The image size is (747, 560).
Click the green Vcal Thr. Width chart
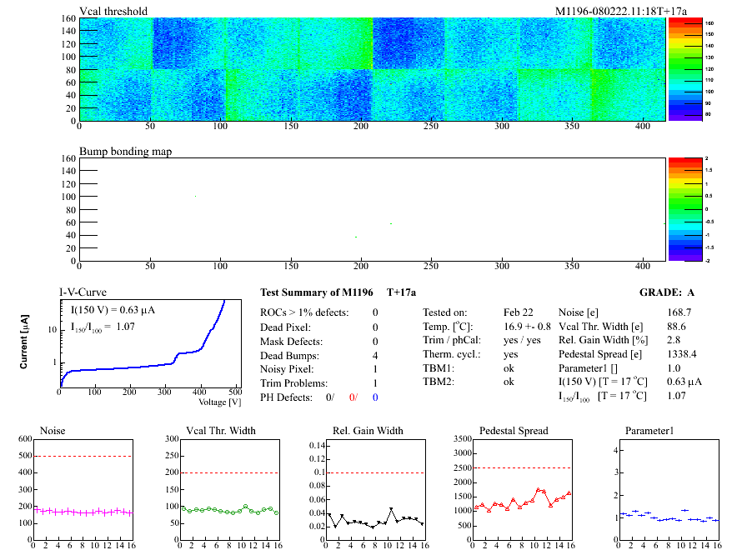pos(229,489)
